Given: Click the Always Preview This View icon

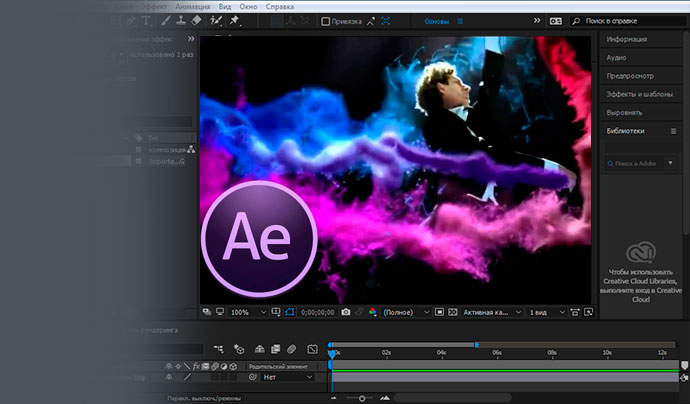Looking at the screenshot, I should click(206, 312).
